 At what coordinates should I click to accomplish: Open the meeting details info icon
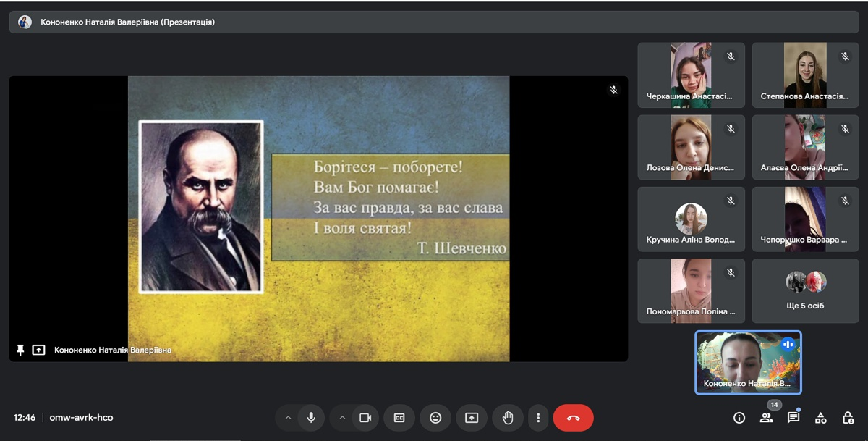(739, 418)
